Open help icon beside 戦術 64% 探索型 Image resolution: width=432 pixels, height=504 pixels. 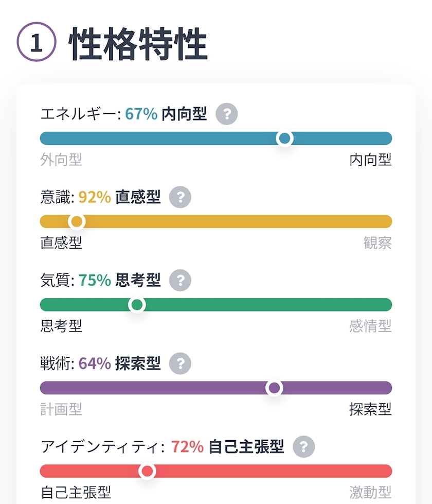[180, 363]
